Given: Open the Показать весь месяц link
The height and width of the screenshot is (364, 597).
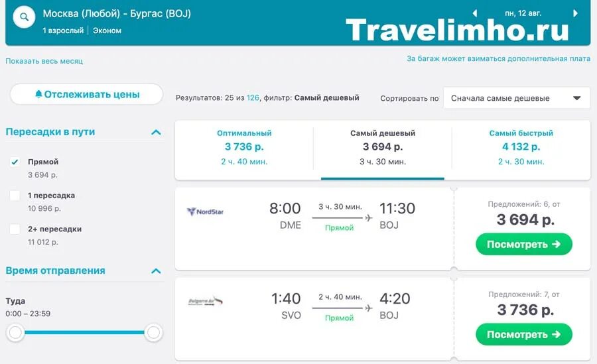Looking at the screenshot, I should coord(44,61).
